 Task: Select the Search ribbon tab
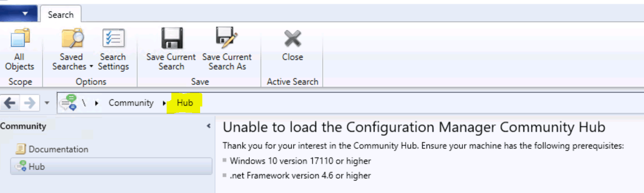pos(61,15)
